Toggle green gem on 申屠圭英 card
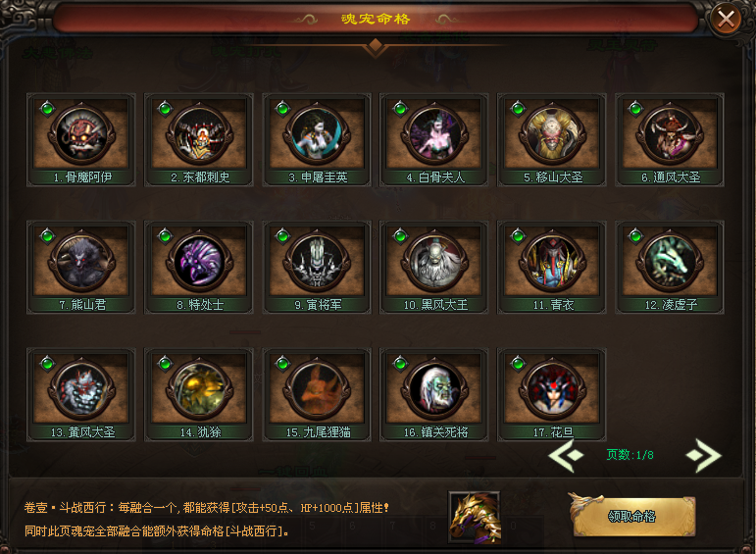Image resolution: width=756 pixels, height=554 pixels. (x=282, y=109)
